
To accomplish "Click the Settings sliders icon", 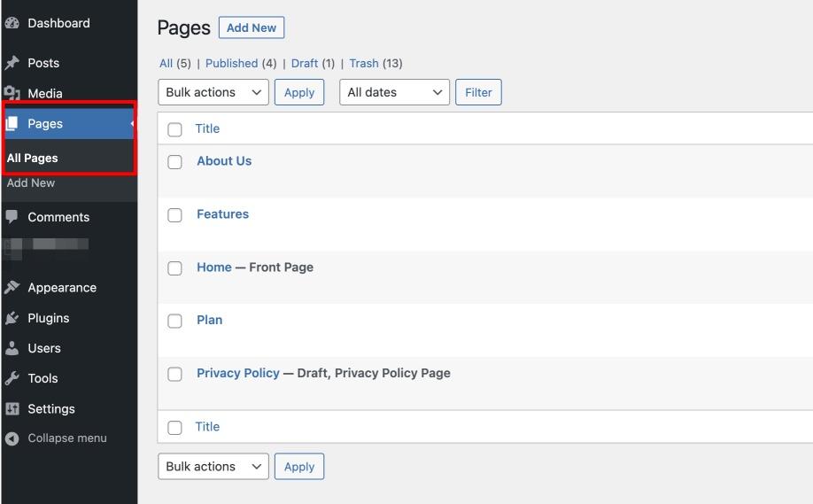I will (12, 408).
